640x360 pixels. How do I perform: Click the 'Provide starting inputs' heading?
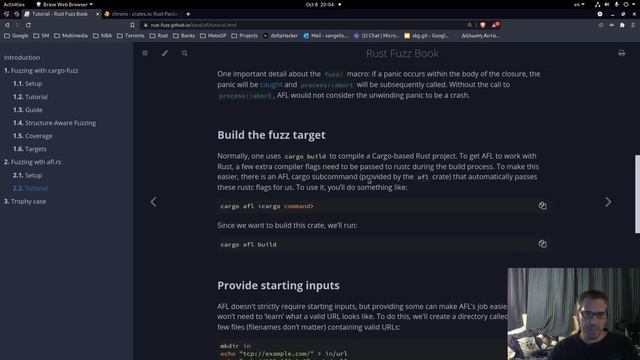point(278,285)
